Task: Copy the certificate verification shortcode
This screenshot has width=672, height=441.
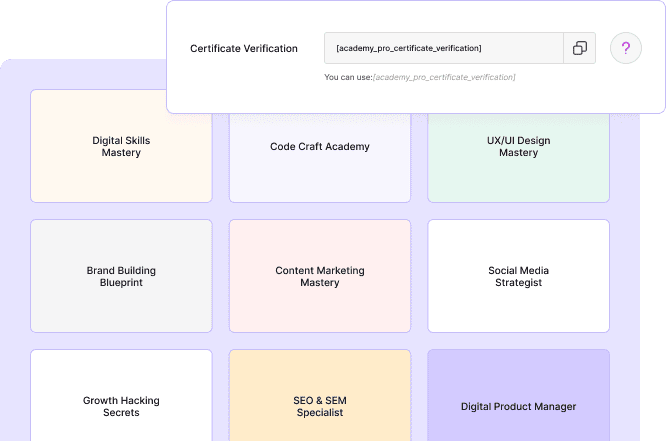Action: (x=579, y=48)
